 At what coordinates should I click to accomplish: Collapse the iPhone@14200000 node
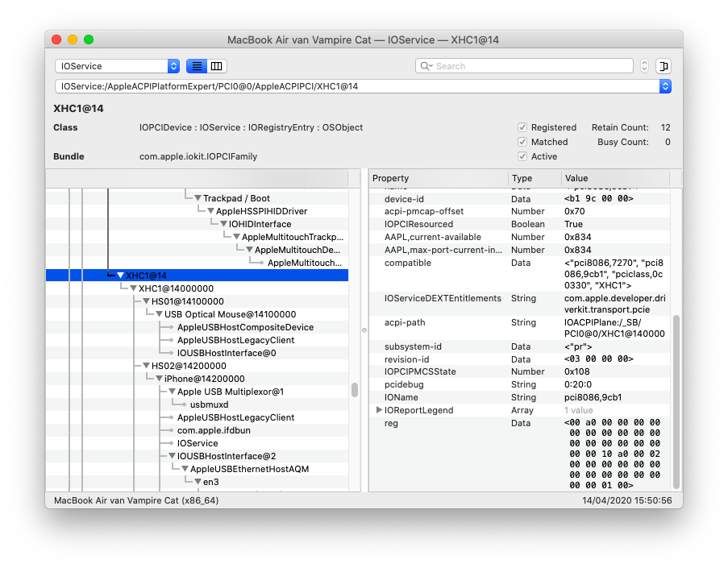pyautogui.click(x=160, y=379)
